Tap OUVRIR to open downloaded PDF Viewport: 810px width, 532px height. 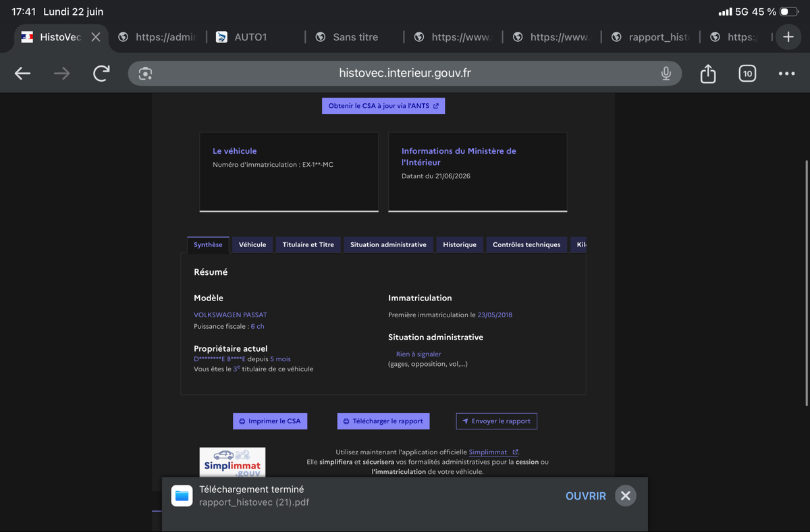point(586,496)
